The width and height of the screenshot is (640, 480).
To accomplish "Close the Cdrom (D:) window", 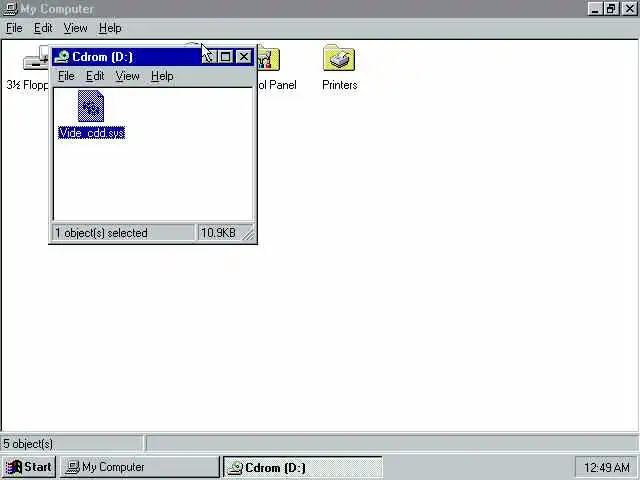I will click(244, 56).
